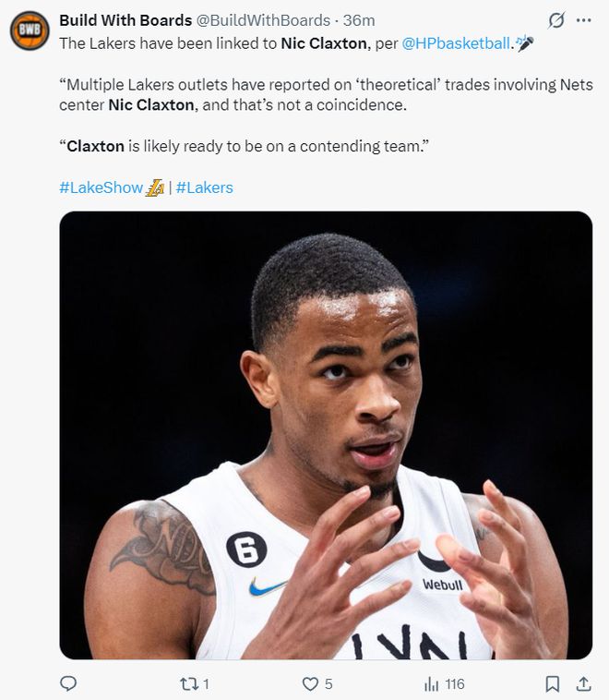Open the Build With Boards display name
Viewport: 609px width, 700px height.
pos(125,19)
